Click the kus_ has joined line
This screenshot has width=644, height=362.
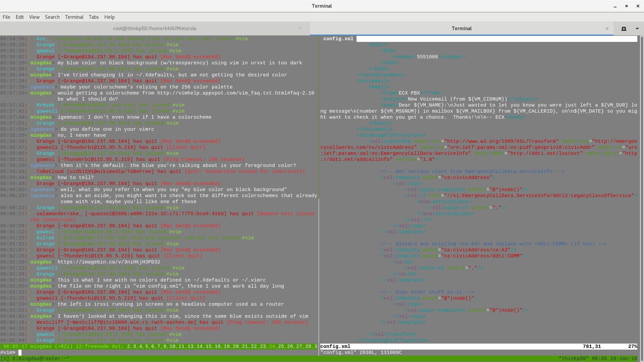tap(124, 39)
